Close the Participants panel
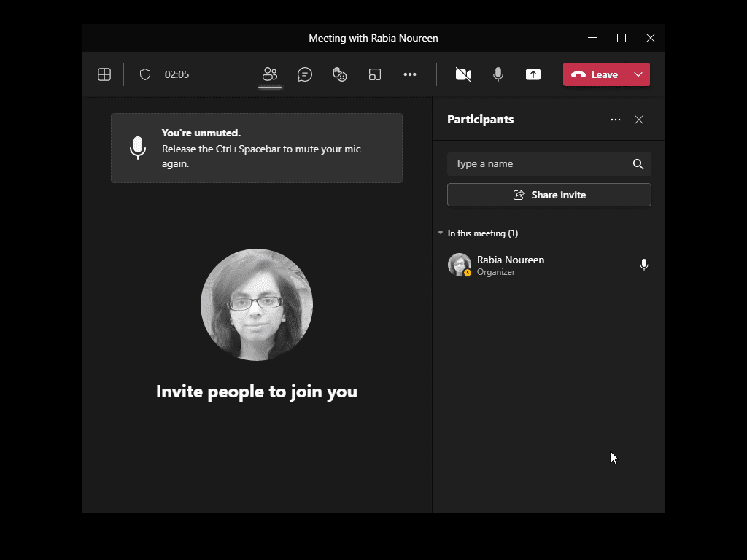The image size is (747, 560). 639,120
